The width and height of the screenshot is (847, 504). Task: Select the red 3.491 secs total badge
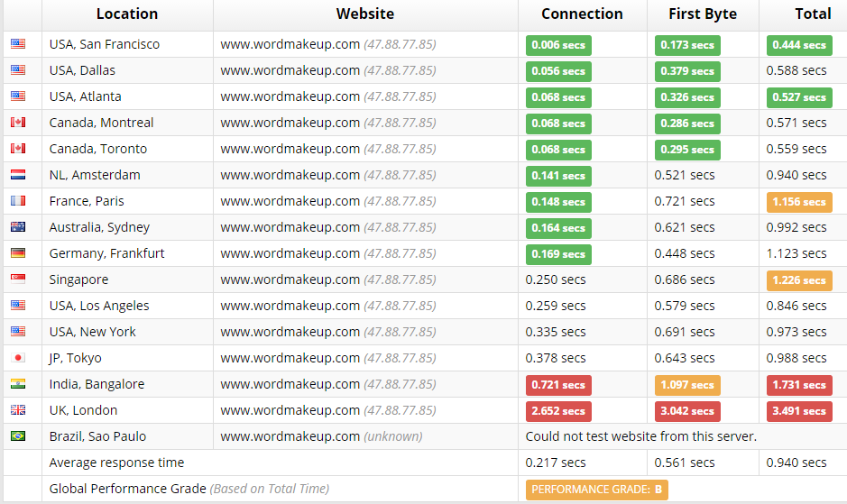799,411
